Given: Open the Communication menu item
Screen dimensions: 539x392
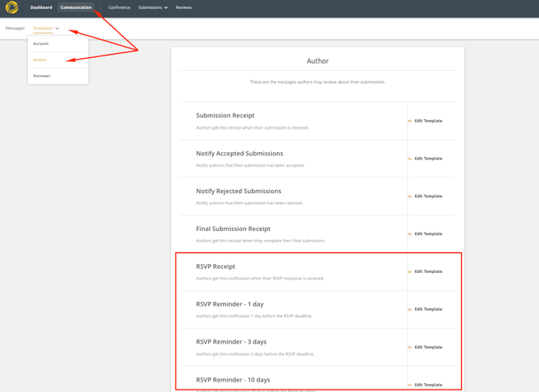Looking at the screenshot, I should coord(76,8).
